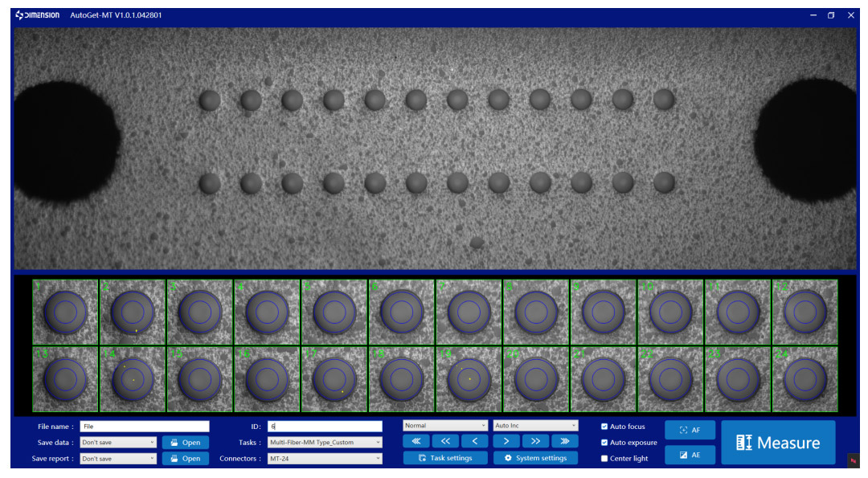Click into the ID input field

325,427
